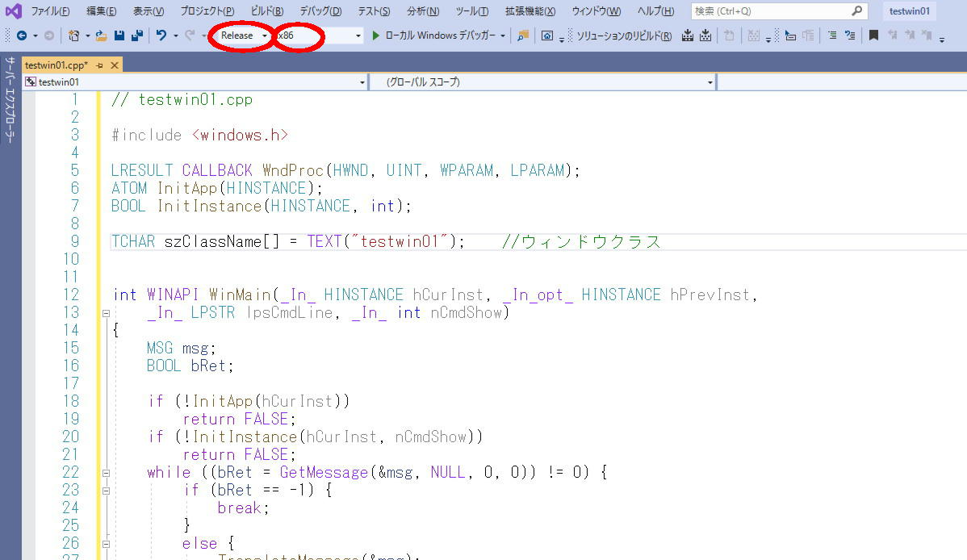This screenshot has height=560, width=967.
Task: Click the search box labeled 検索 (Ctrl+Q)
Action: [x=771, y=11]
